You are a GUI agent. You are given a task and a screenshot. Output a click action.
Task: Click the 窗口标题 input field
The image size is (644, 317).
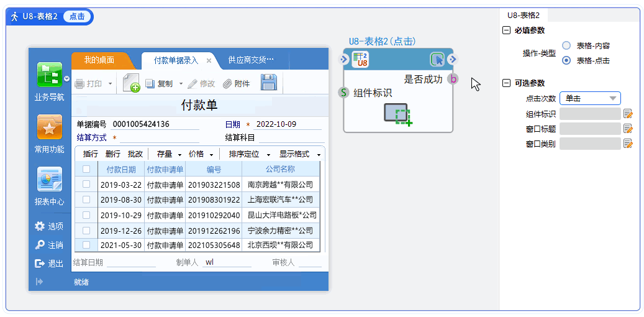[589, 129]
